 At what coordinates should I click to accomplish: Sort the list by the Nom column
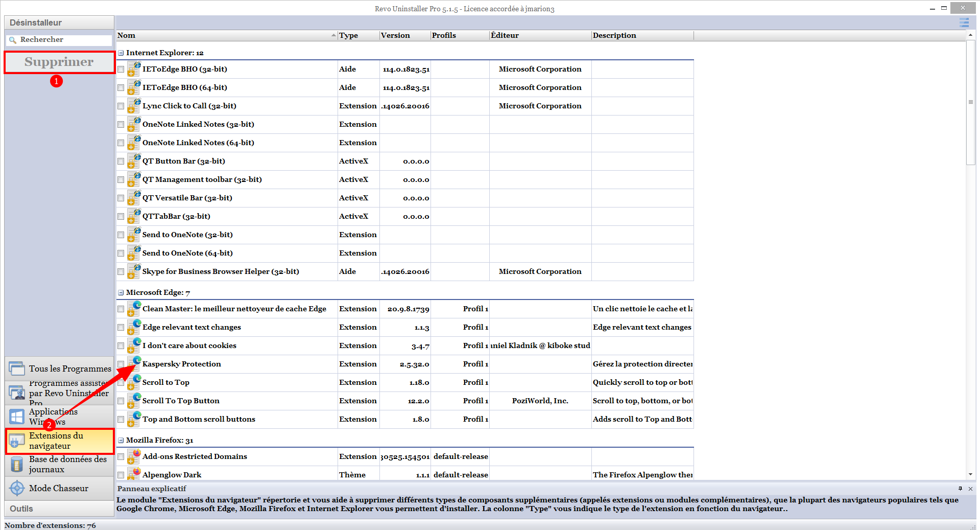coord(227,35)
